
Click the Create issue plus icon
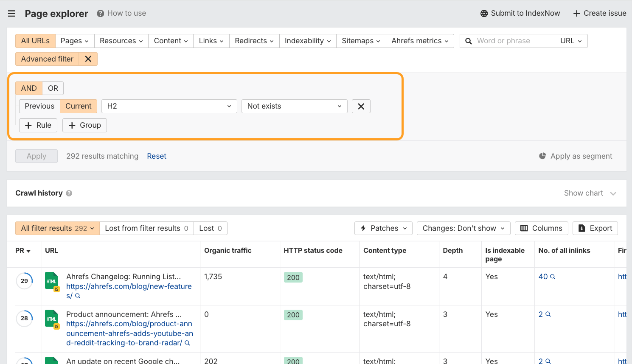(x=577, y=13)
